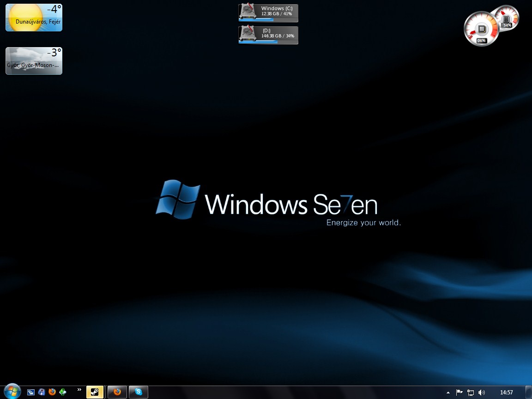Click the Switch between windows quick launch icon
532x399 pixels.
pos(31,392)
